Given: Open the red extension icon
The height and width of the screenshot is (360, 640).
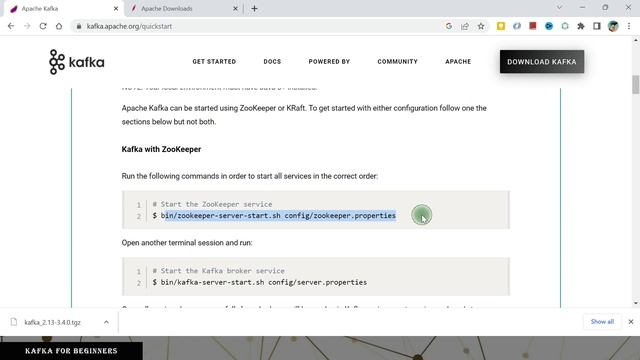Looking at the screenshot, I should [533, 26].
